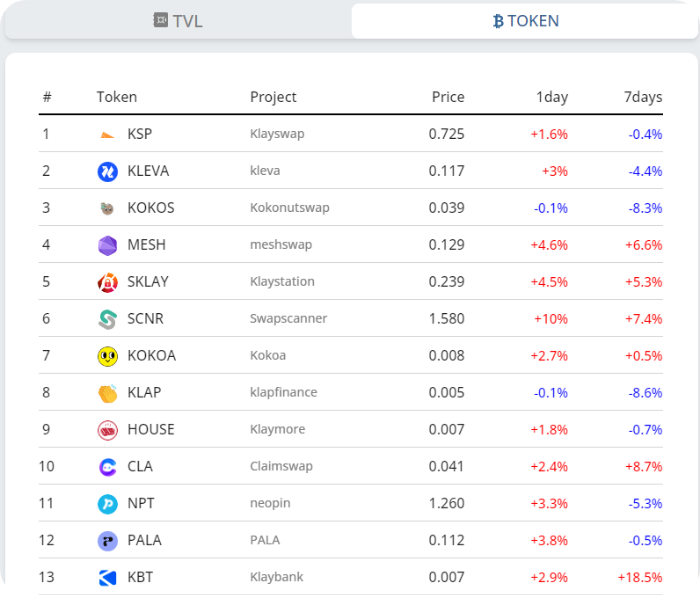Sort by the 7days column header
The image size is (700, 595).
(643, 97)
